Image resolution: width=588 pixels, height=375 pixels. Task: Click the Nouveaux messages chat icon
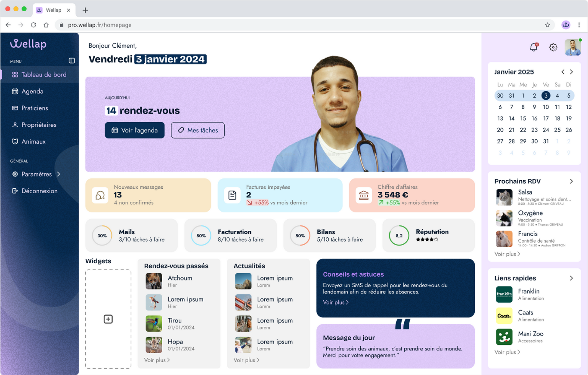pos(100,195)
